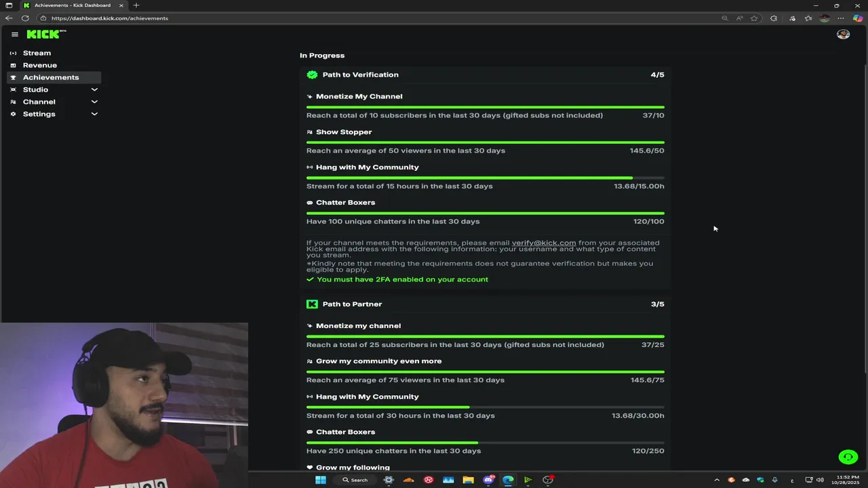Open File Explorer from the taskbar
Image resolution: width=868 pixels, height=488 pixels.
tap(468, 480)
